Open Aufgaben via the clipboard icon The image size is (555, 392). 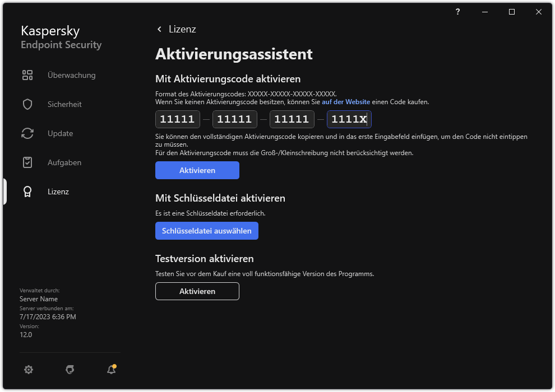point(27,162)
